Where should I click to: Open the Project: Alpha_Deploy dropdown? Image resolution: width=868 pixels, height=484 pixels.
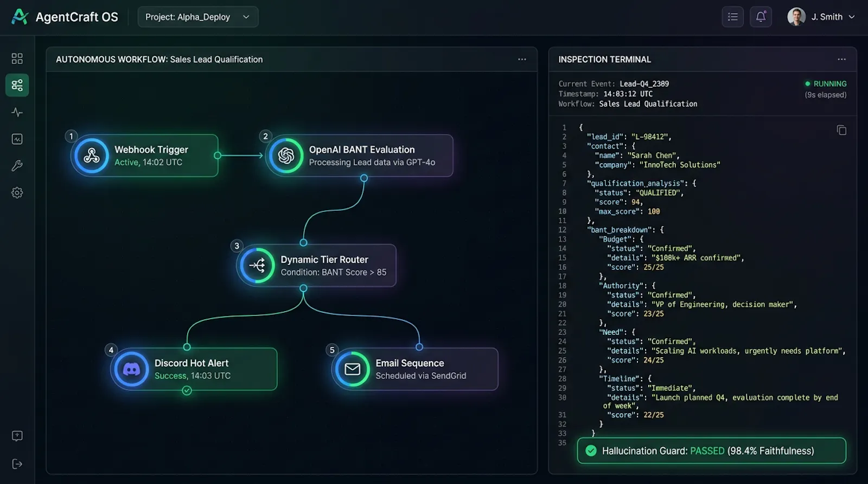(198, 17)
